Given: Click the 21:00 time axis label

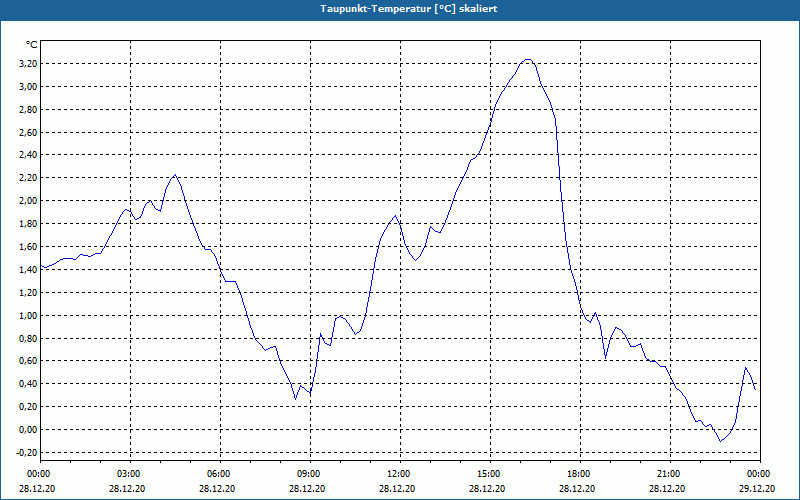Looking at the screenshot, I should click(x=670, y=474).
